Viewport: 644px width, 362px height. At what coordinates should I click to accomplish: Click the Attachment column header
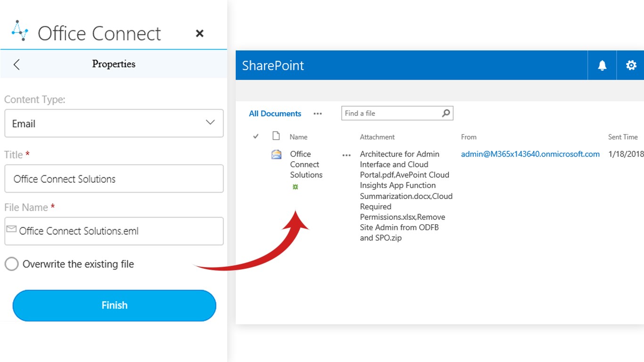(x=377, y=137)
